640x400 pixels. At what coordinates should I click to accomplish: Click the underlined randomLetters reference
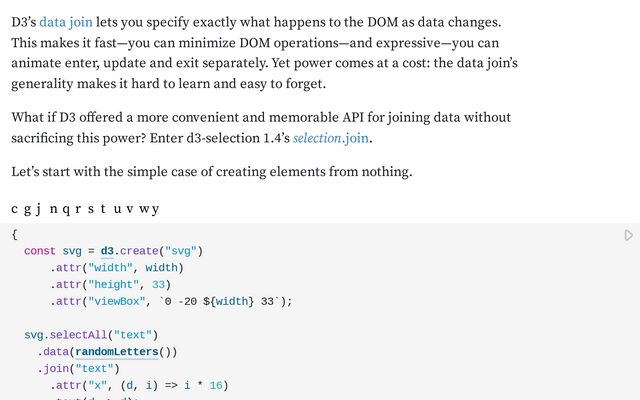117,351
